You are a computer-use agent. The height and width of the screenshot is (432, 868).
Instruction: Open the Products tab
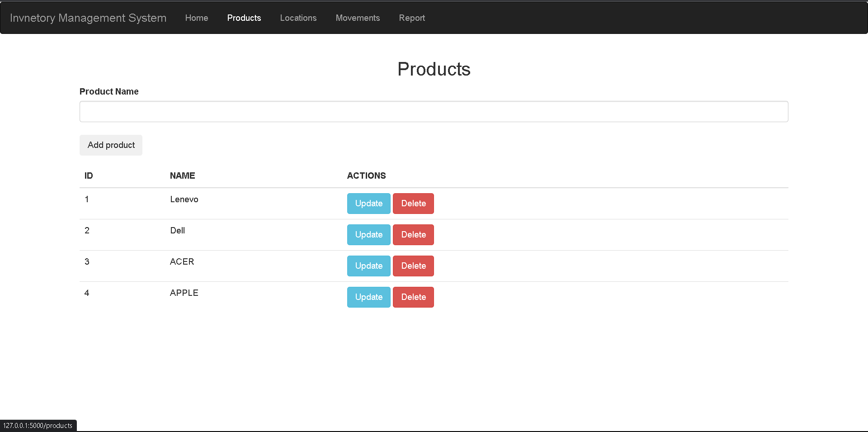point(244,18)
